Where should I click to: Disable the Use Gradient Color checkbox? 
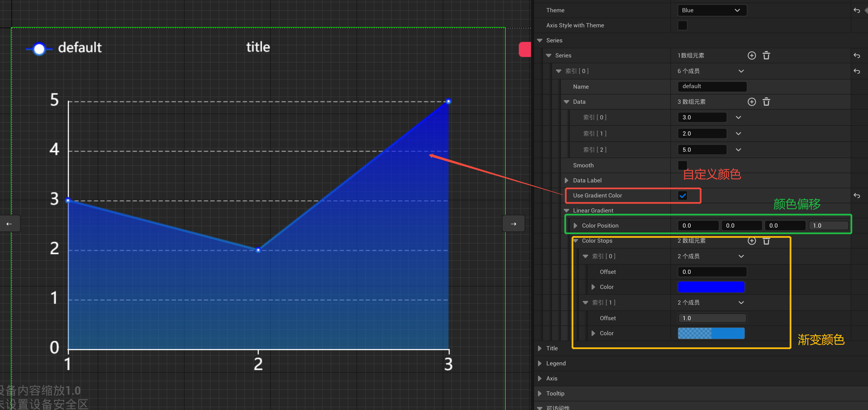(x=683, y=196)
